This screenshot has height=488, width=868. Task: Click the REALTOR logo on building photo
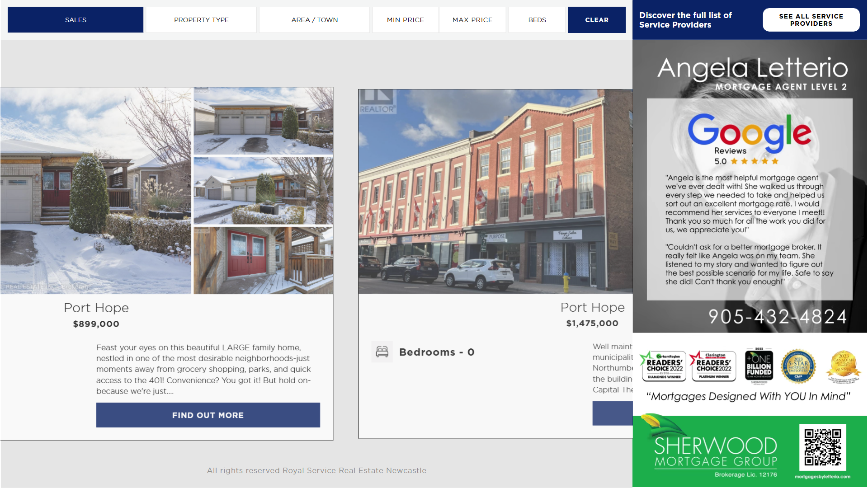(377, 102)
